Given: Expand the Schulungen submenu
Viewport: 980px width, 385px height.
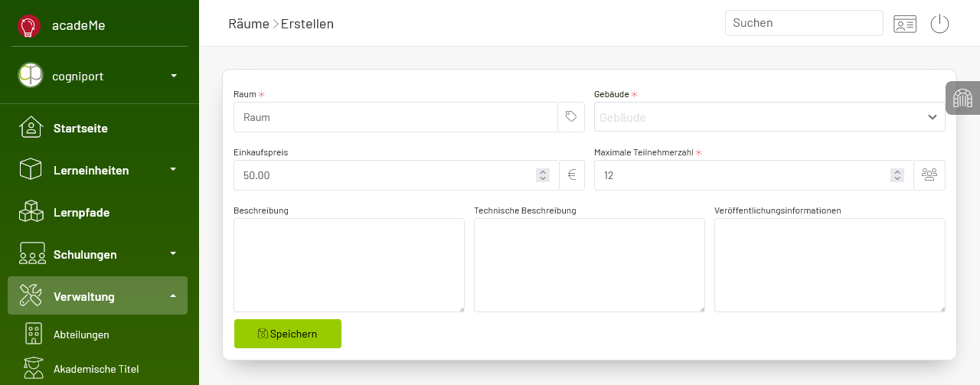Looking at the screenshot, I should click(173, 253).
